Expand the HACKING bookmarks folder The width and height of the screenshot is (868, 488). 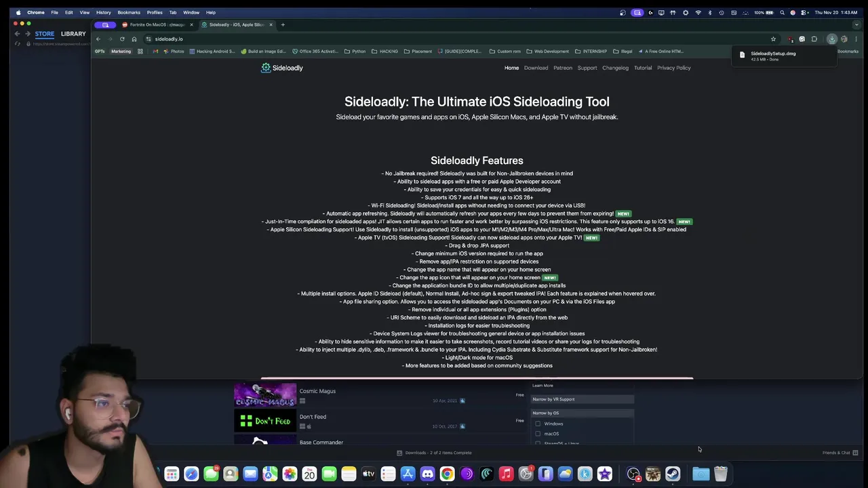tap(384, 52)
